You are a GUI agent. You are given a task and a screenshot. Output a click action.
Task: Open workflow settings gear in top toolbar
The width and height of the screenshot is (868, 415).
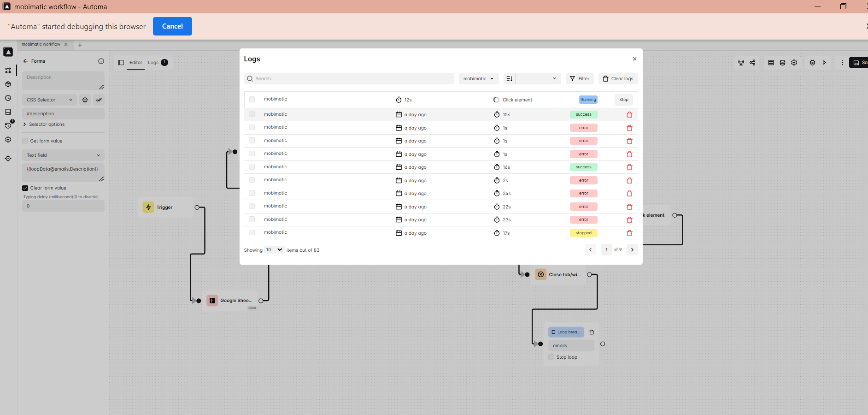[794, 63]
